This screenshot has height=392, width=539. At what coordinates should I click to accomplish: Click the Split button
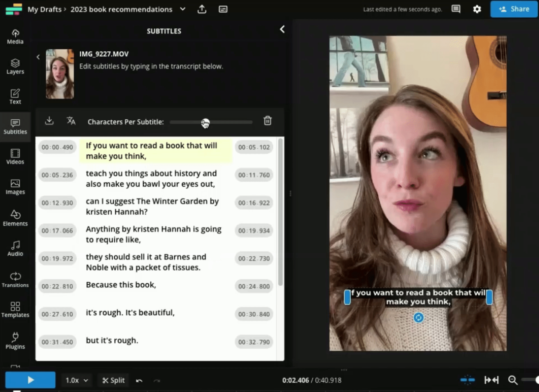[113, 380]
